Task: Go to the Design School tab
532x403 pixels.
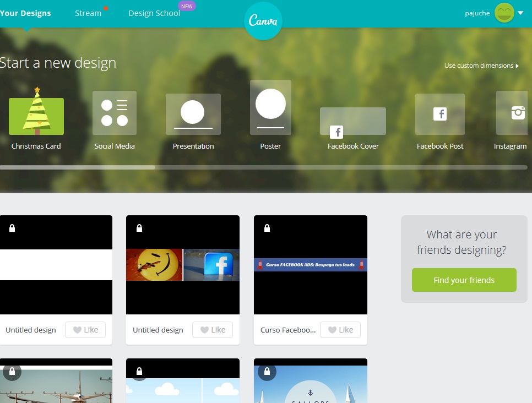Action: (x=154, y=13)
